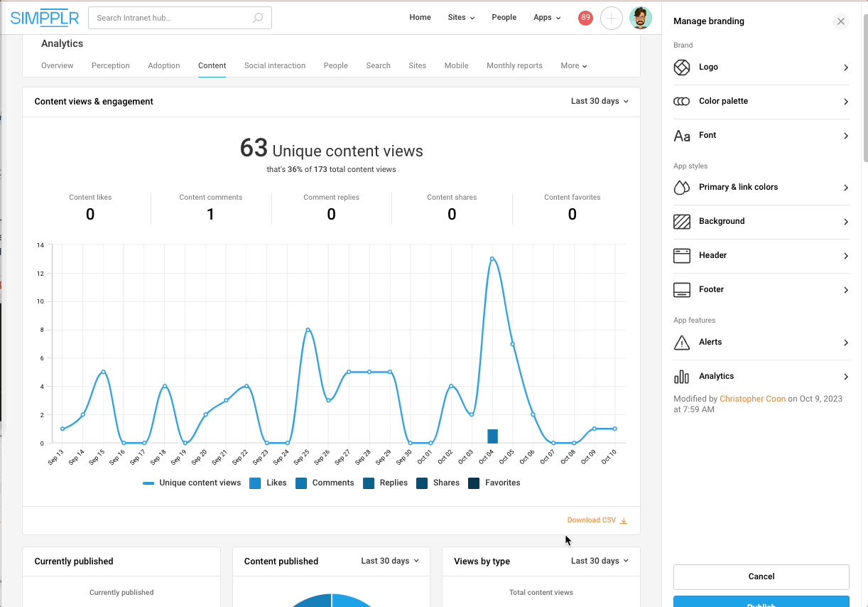Click the Color palette icon
Screen dimensions: 868x607
tap(682, 102)
